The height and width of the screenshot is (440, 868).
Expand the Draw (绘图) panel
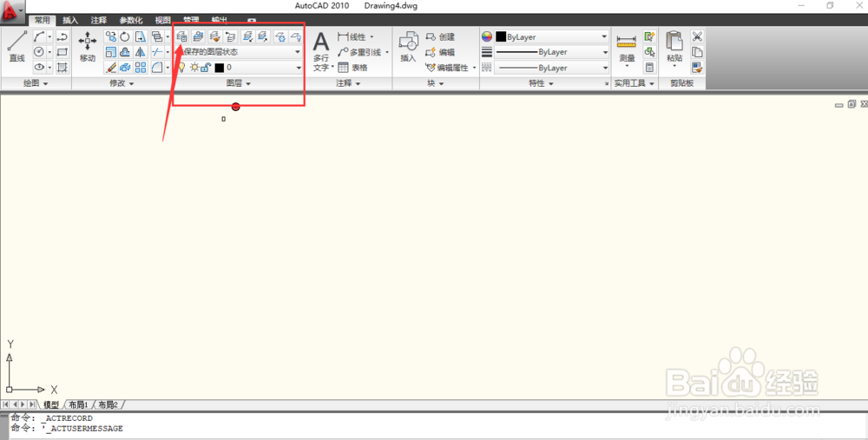[x=36, y=83]
